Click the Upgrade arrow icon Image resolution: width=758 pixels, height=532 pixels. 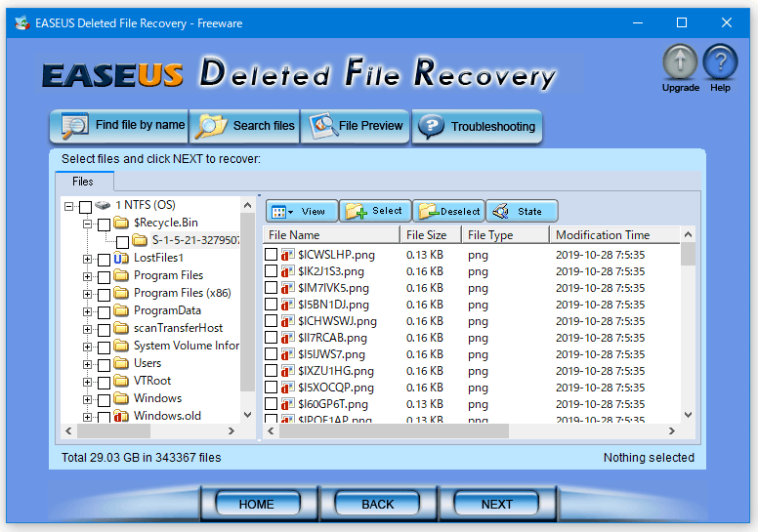(680, 61)
